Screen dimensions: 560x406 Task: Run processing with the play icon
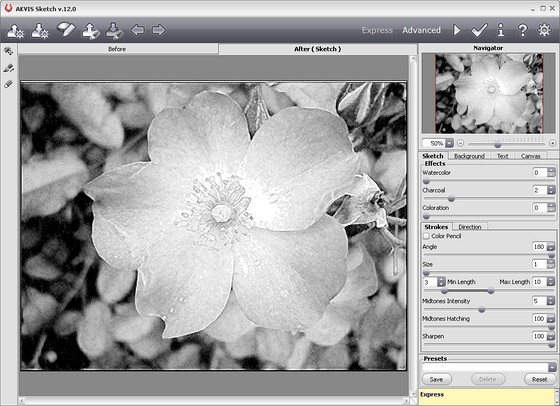(457, 30)
